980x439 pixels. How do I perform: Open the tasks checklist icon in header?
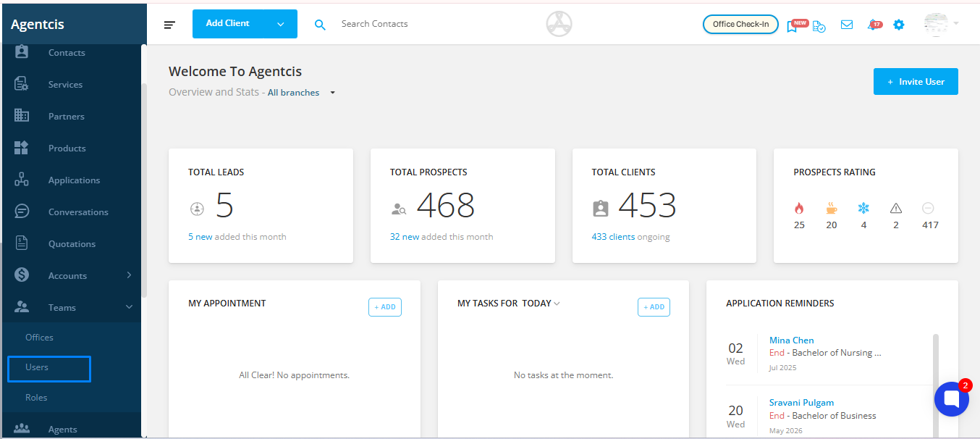(819, 26)
